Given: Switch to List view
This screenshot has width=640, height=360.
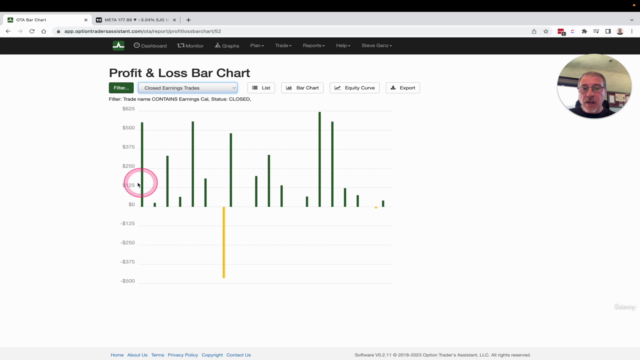Looking at the screenshot, I should point(261,88).
